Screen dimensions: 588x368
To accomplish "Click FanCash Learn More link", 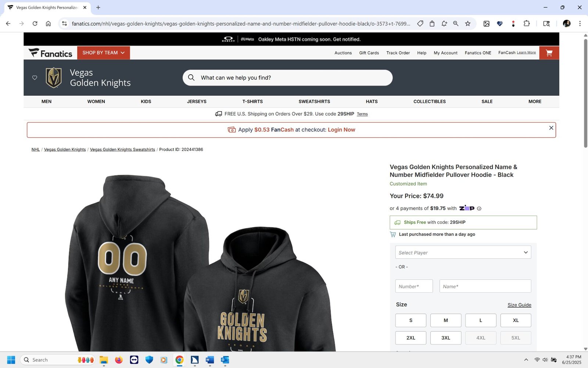I will point(526,53).
